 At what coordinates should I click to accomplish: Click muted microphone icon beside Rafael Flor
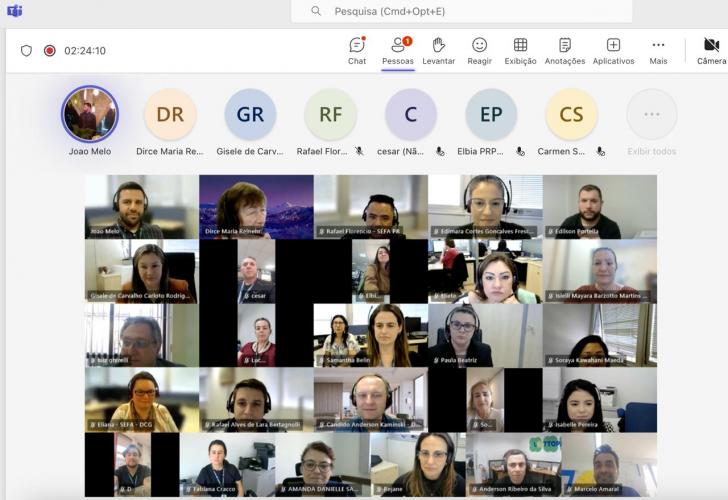point(359,152)
